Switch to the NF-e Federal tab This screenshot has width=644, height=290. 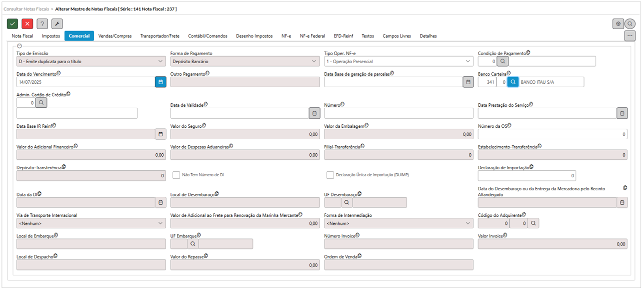[312, 36]
